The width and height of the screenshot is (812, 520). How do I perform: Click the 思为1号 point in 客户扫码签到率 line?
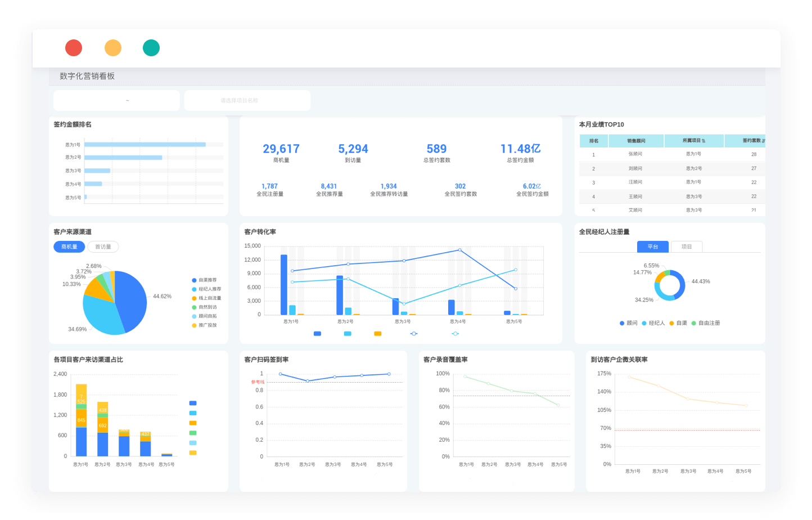click(281, 374)
